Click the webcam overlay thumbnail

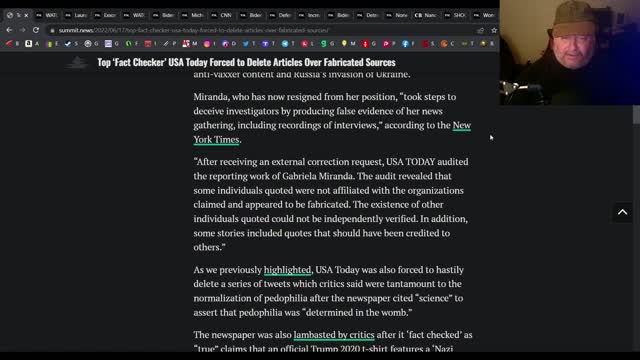click(570, 53)
